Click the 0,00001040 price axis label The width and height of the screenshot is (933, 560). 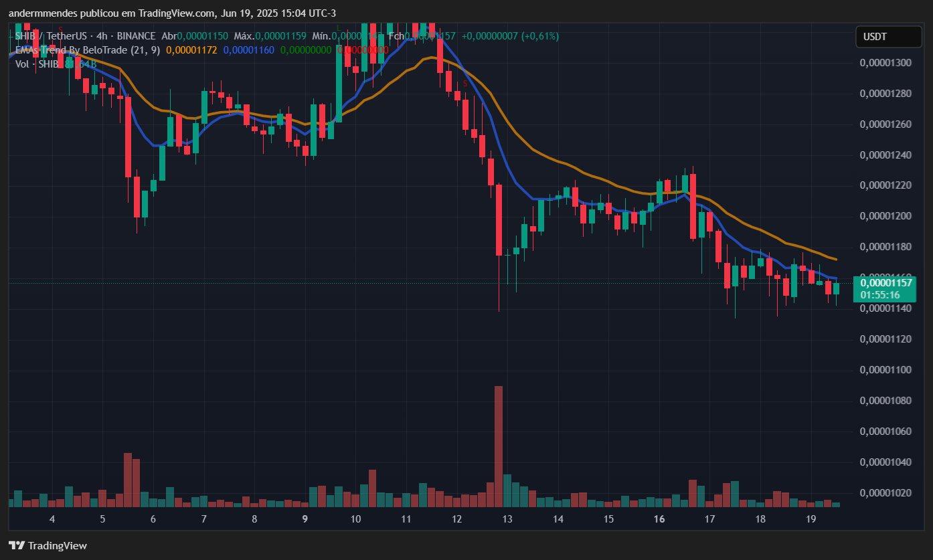[x=887, y=462]
